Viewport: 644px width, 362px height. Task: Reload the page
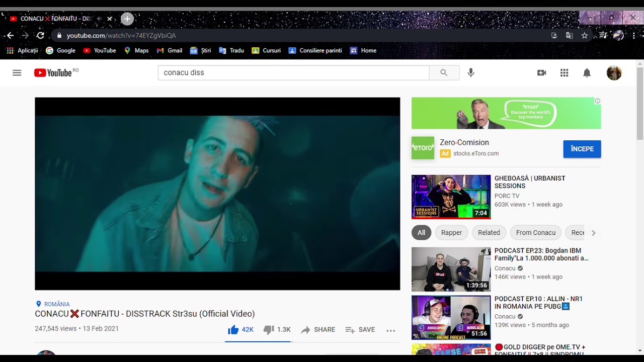[x=40, y=36]
